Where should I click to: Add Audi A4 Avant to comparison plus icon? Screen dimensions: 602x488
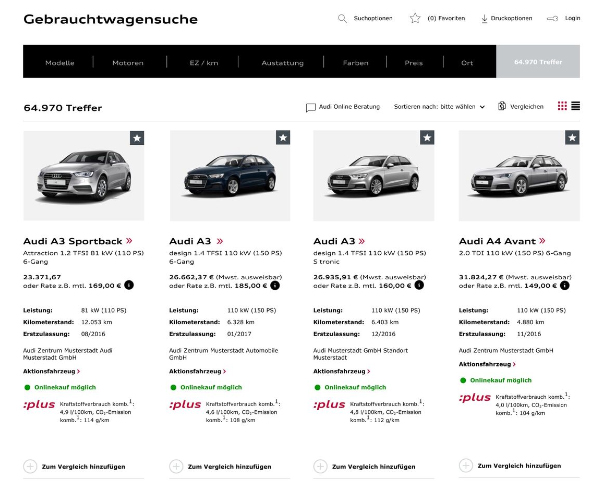tap(466, 466)
